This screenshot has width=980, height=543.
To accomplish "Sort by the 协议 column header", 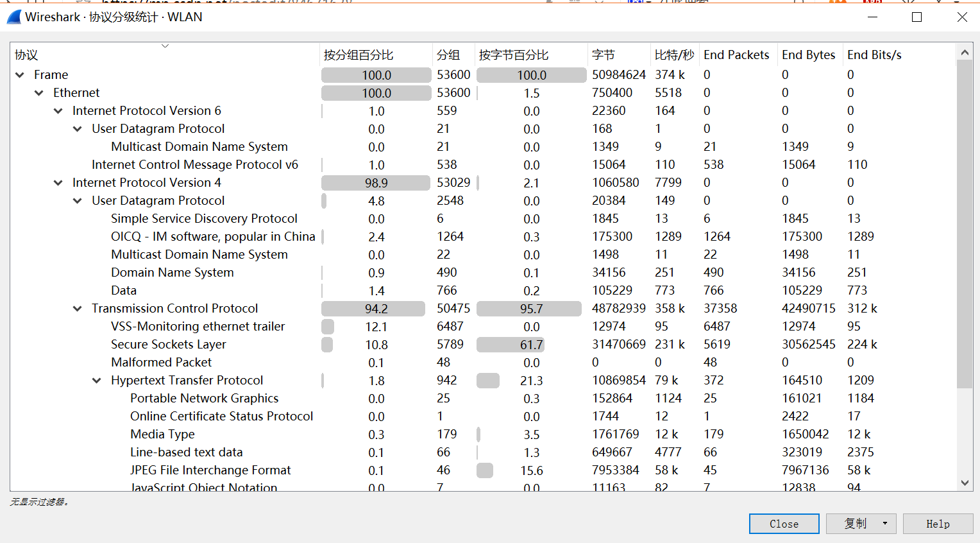I will point(165,55).
